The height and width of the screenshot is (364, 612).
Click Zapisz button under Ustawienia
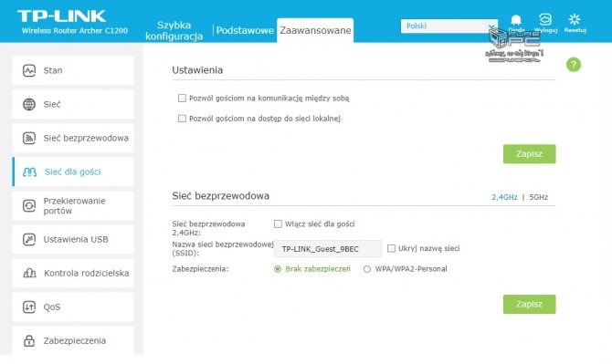pos(529,154)
